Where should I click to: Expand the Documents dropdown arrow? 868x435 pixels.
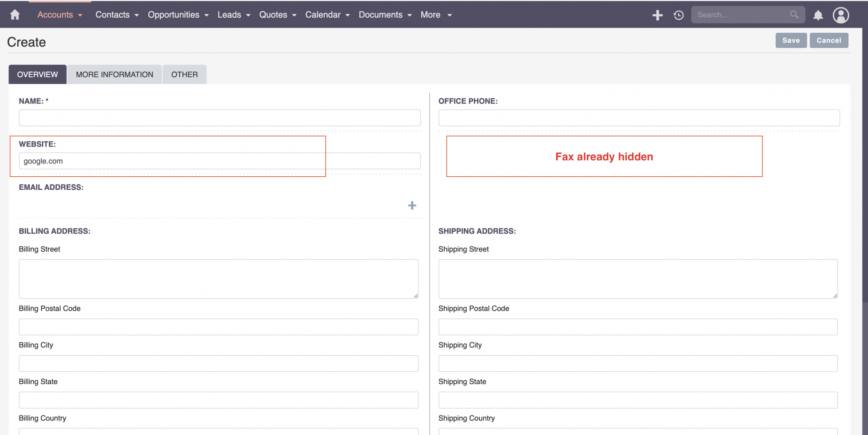click(x=409, y=15)
